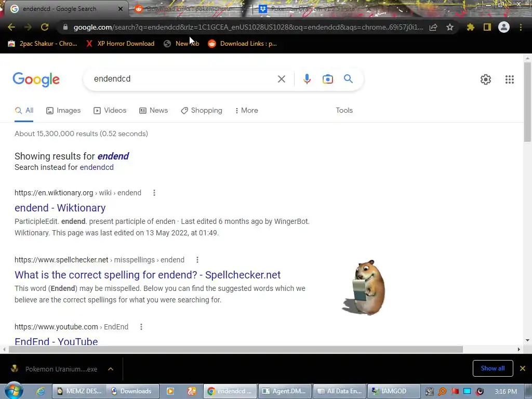Image resolution: width=532 pixels, height=399 pixels.
Task: Open Google quick settings gear
Action: click(486, 79)
